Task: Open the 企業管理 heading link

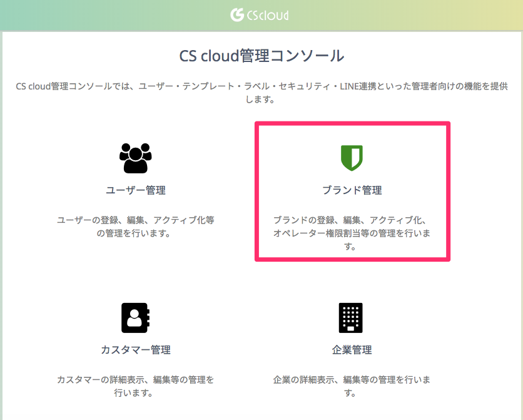Action: [352, 350]
